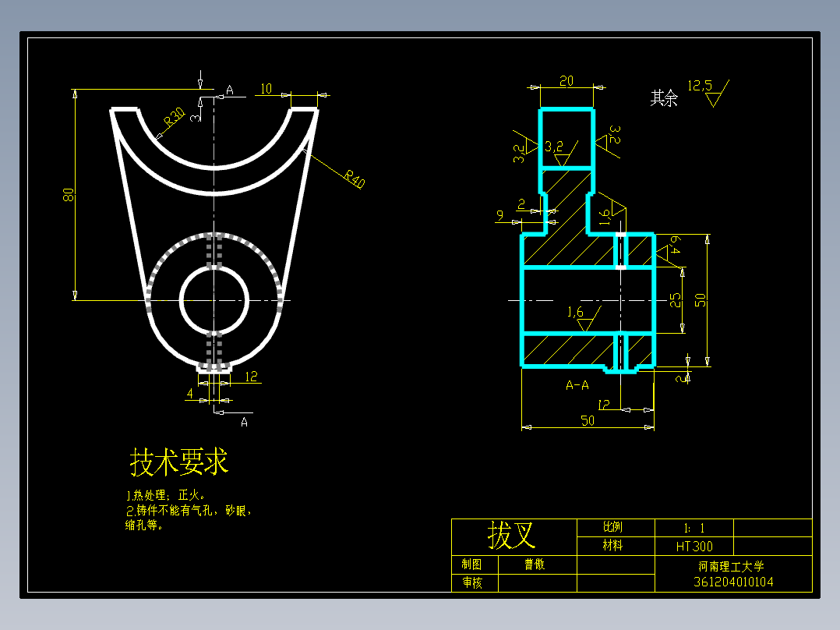Click the 20 width dimension above the section view

click(566, 81)
